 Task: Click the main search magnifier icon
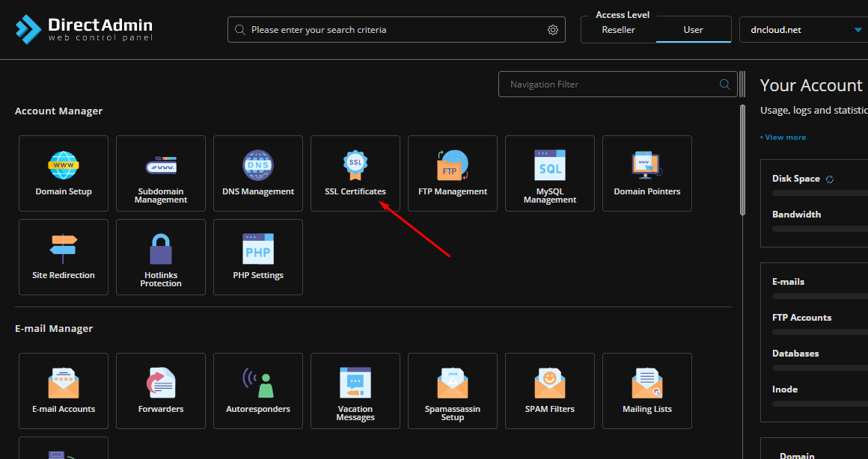coord(239,30)
